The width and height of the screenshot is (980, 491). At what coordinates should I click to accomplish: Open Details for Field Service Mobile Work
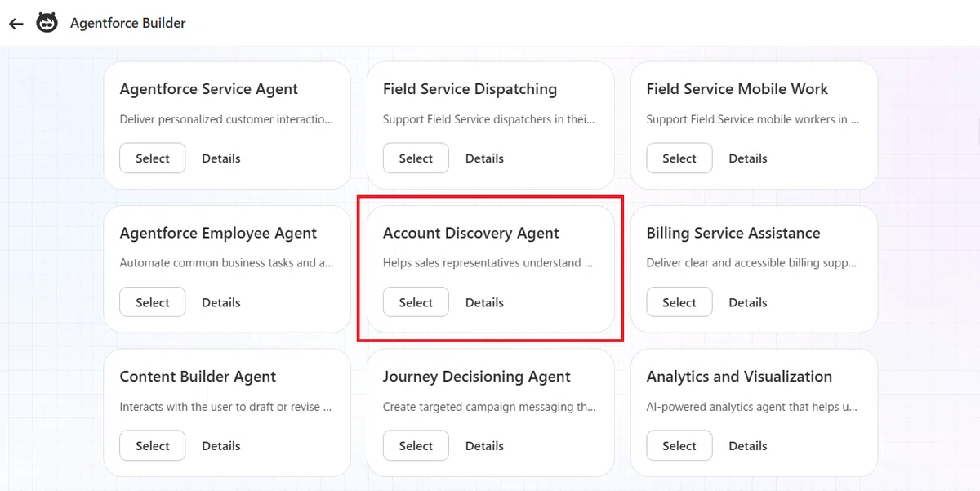(748, 158)
